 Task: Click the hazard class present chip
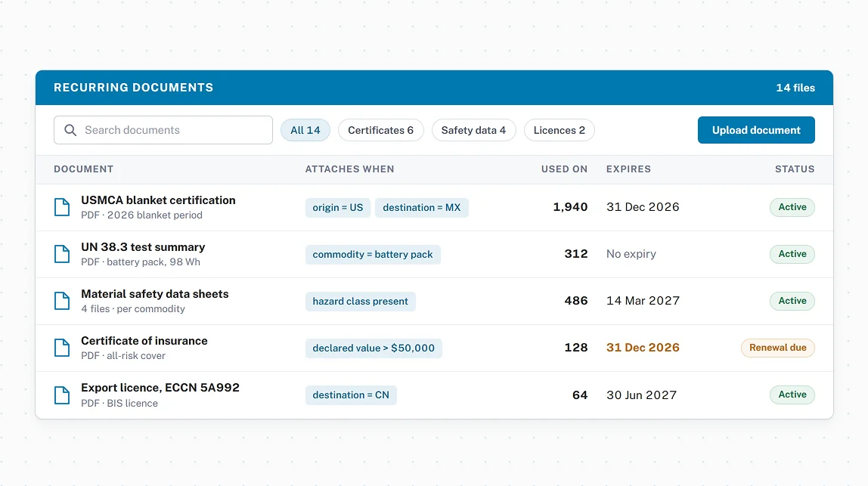[361, 301]
